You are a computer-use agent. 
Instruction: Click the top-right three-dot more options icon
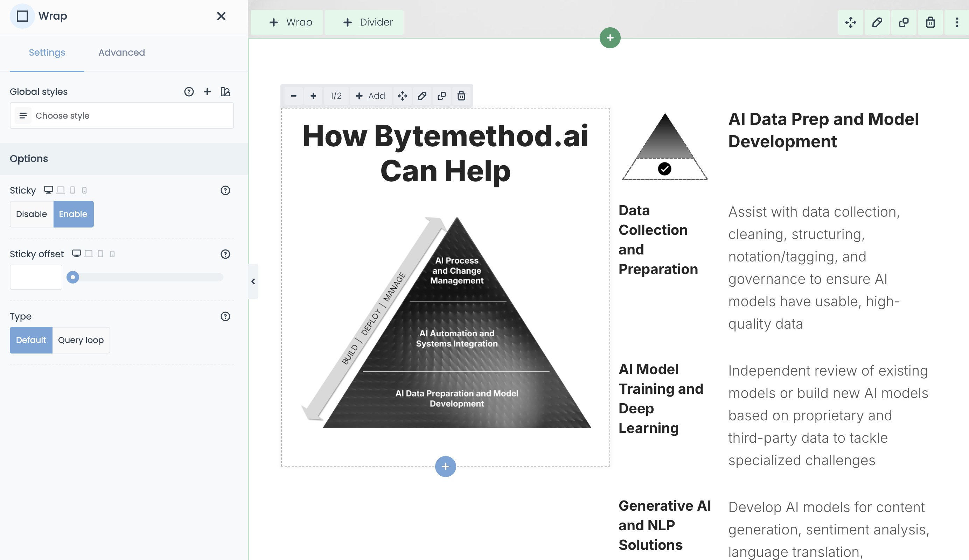point(957,22)
